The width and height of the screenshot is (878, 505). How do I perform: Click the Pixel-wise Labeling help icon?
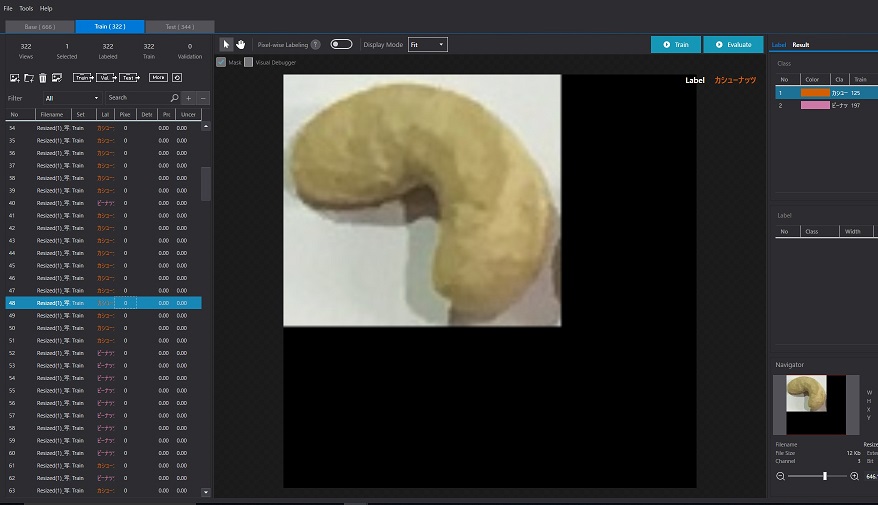(x=316, y=44)
